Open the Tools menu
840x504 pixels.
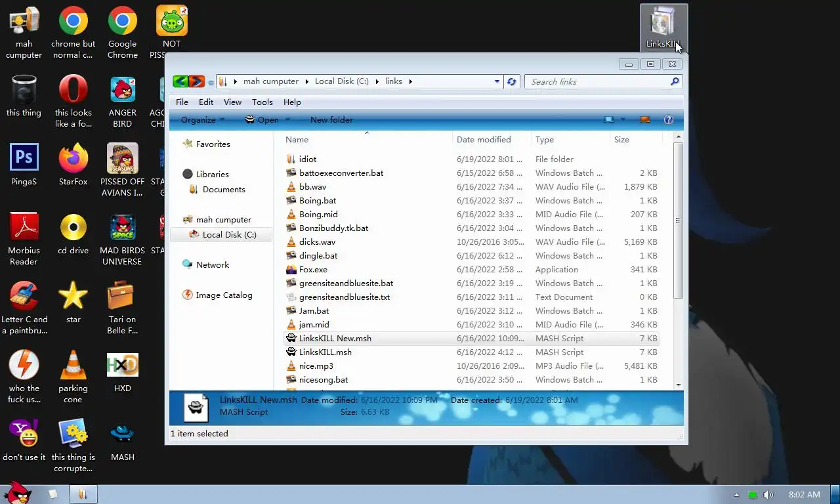262,102
